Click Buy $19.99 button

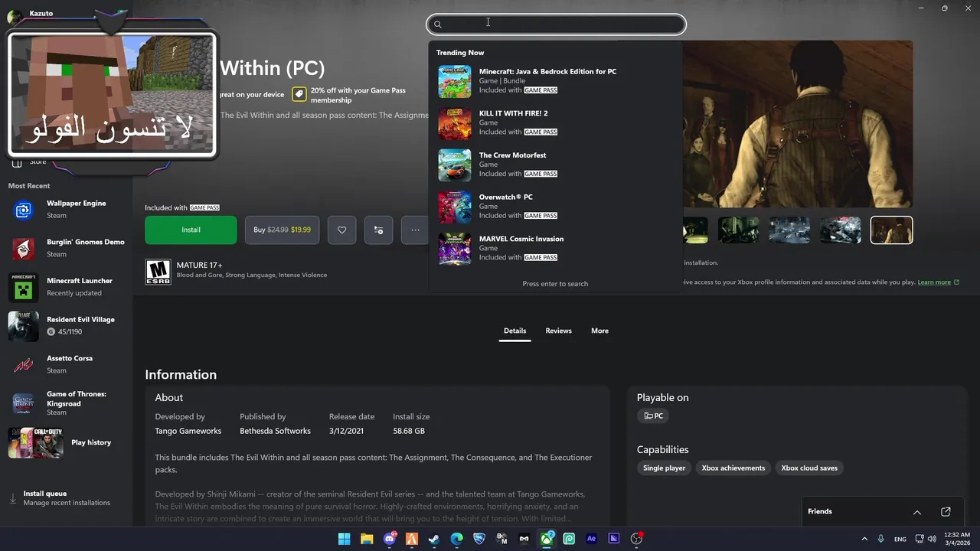(282, 230)
